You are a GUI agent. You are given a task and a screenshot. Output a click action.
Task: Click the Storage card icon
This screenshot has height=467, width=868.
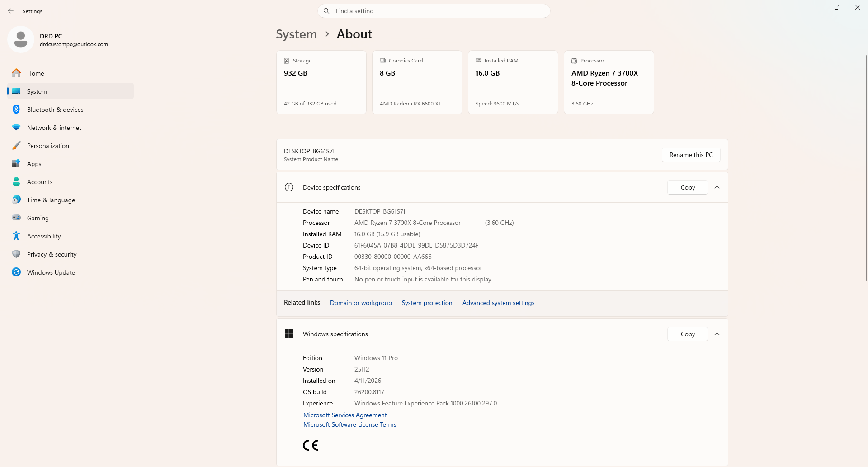coord(287,61)
